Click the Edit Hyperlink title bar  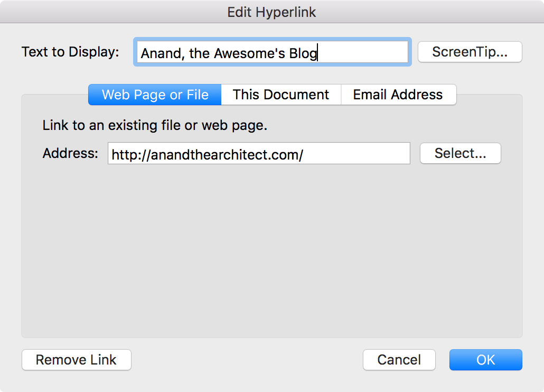click(x=271, y=12)
